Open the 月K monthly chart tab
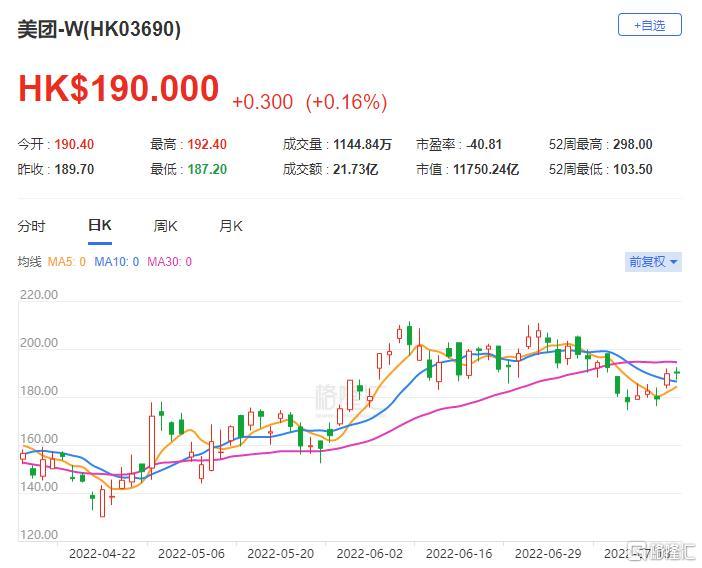 click(x=231, y=226)
